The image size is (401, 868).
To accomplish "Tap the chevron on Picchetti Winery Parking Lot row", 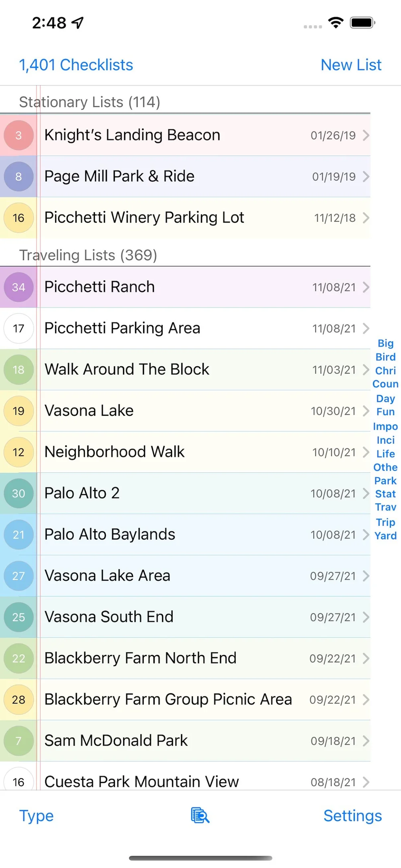I will 366,218.
